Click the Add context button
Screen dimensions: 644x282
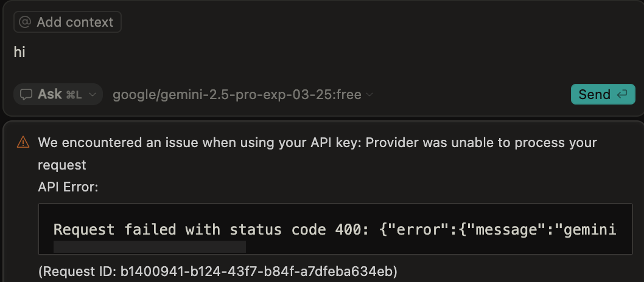(68, 22)
